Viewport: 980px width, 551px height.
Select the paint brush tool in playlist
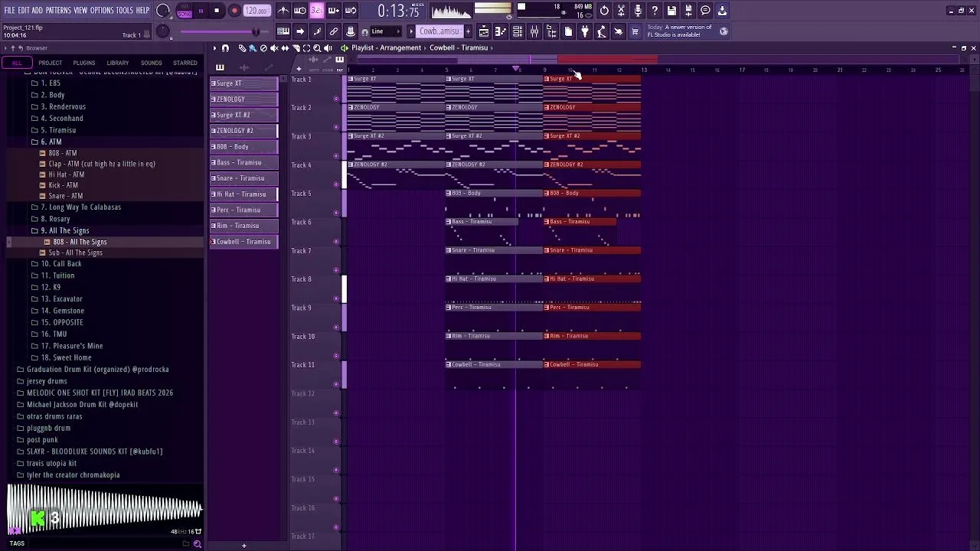[x=253, y=48]
